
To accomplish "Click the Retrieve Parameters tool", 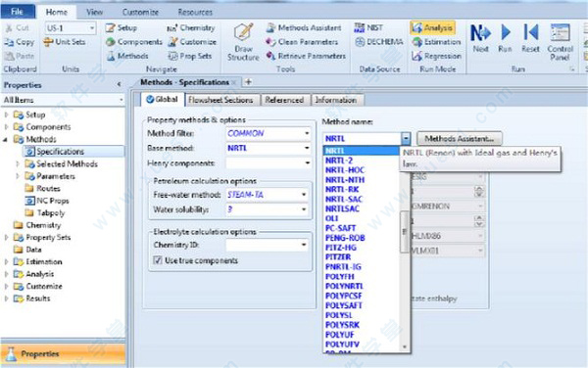I will point(306,56).
